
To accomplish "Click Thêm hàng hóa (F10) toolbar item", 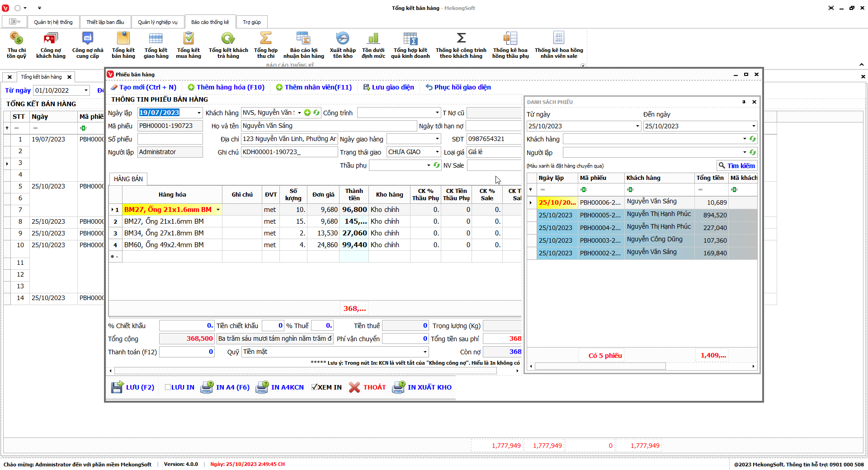I will tap(226, 87).
